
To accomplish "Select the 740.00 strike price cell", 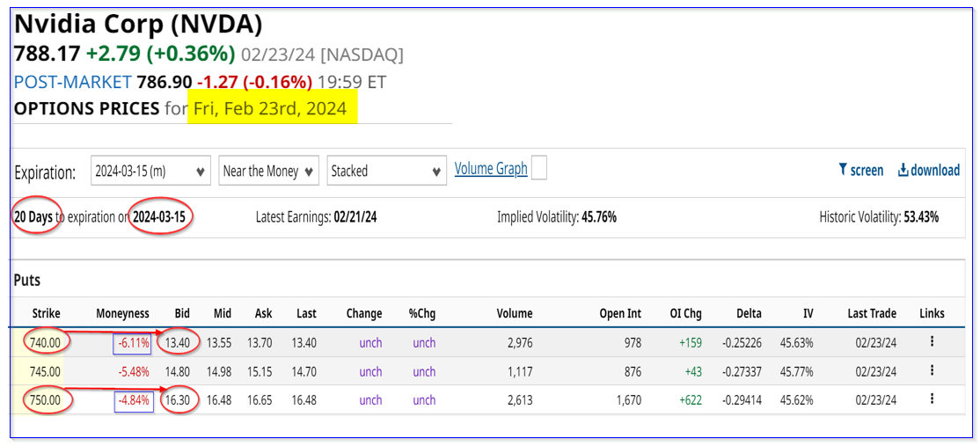I will (x=43, y=342).
